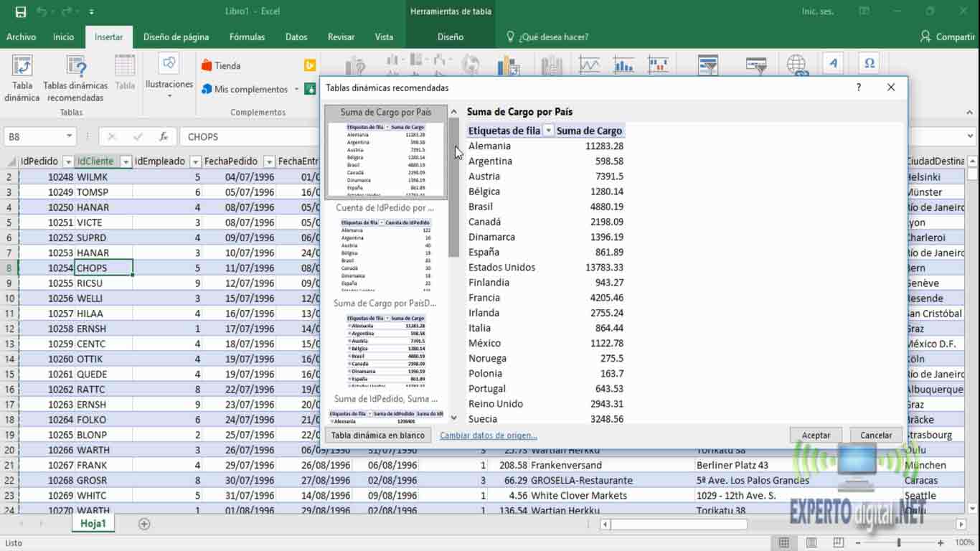The width and height of the screenshot is (980, 551).
Task: Open the IdPedido column filter dropdown
Action: (67, 161)
